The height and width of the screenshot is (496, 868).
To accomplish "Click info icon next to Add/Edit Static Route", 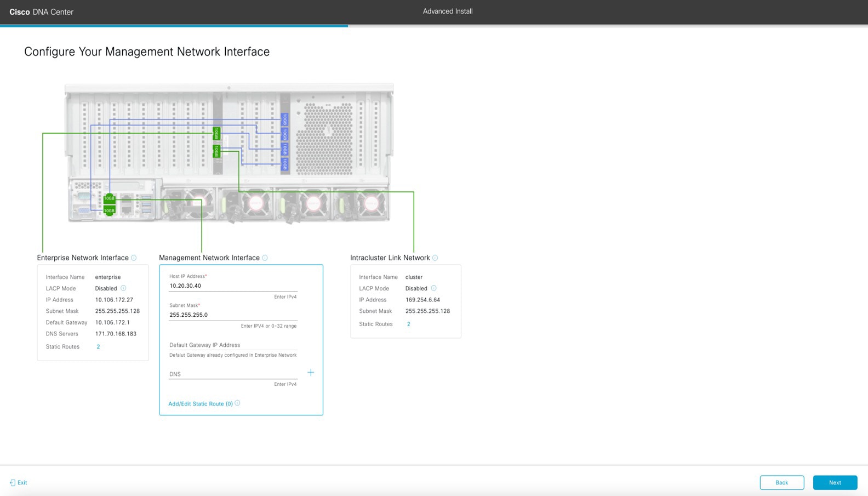I will tap(237, 403).
